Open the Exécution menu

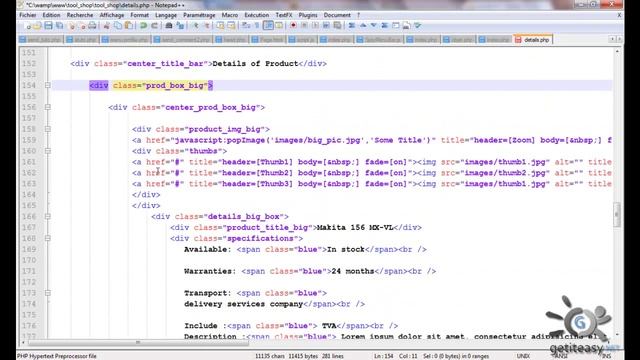tap(257, 15)
